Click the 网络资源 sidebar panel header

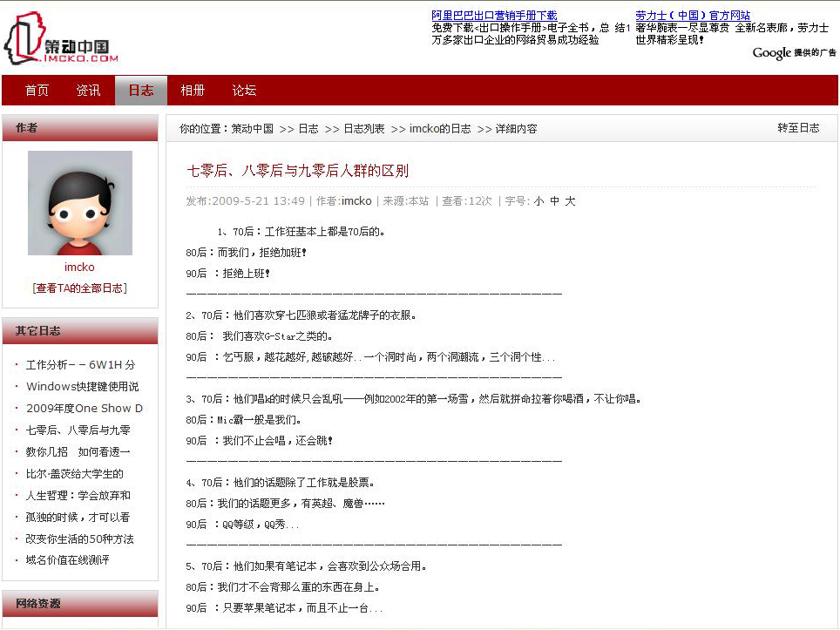80,604
